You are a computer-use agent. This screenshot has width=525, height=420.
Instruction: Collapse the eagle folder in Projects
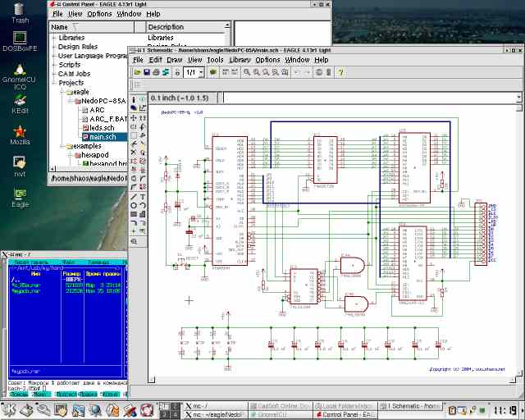pyautogui.click(x=62, y=92)
